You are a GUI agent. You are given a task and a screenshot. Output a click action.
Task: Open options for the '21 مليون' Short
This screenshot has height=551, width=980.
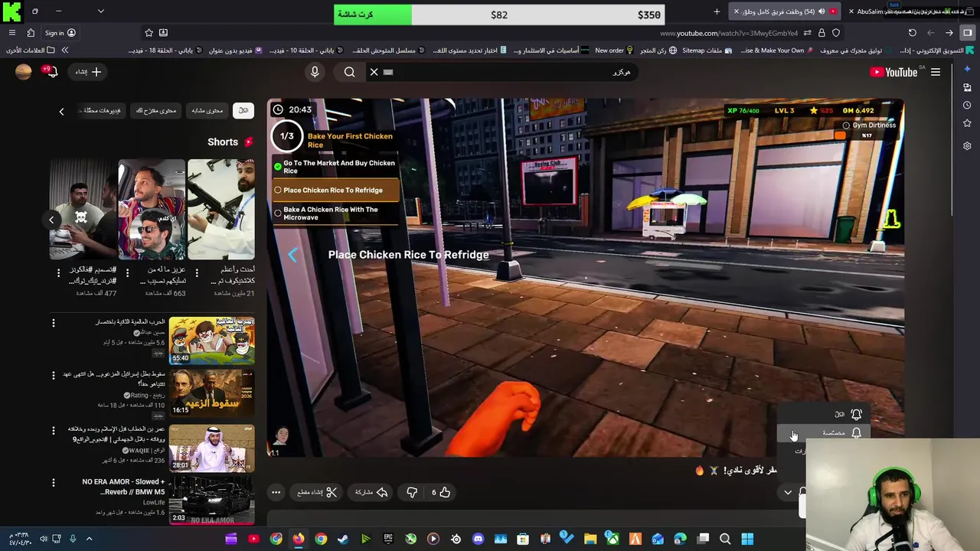coord(197,272)
